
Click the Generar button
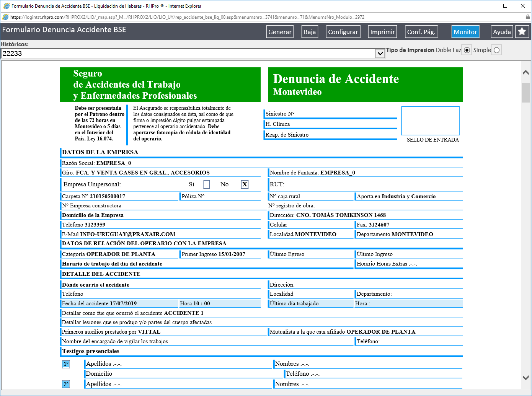(280, 32)
